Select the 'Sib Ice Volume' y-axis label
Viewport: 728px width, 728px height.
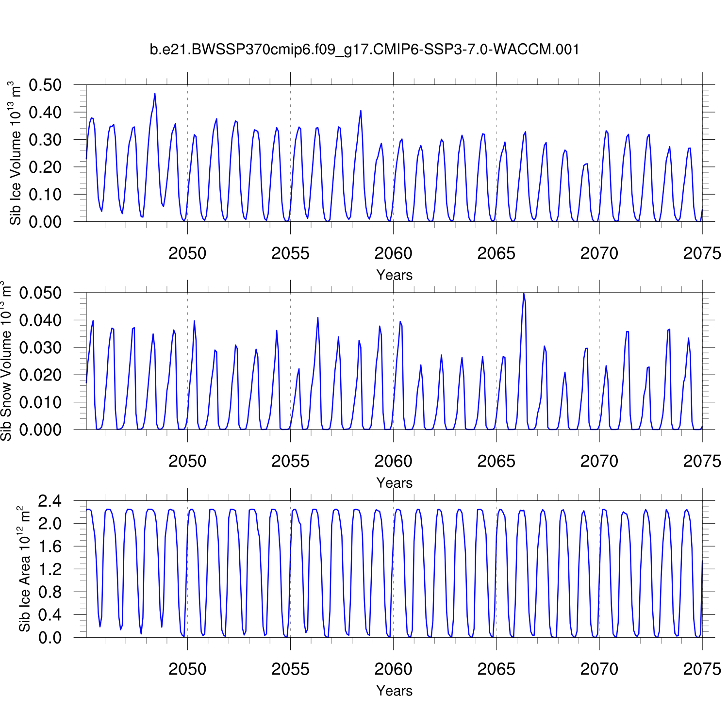[x=16, y=153]
